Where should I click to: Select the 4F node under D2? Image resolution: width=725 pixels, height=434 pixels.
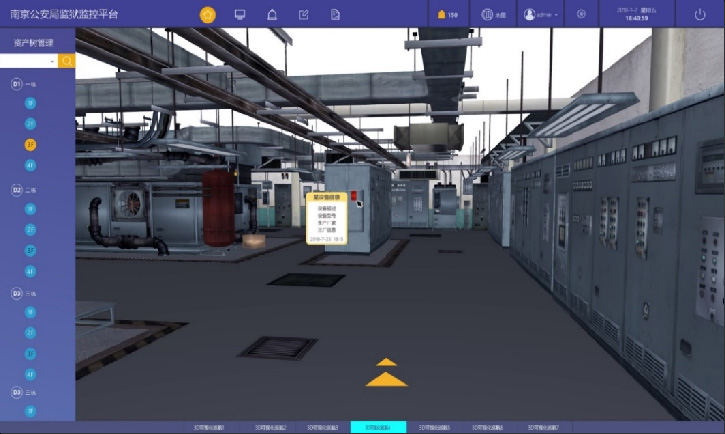pyautogui.click(x=31, y=271)
